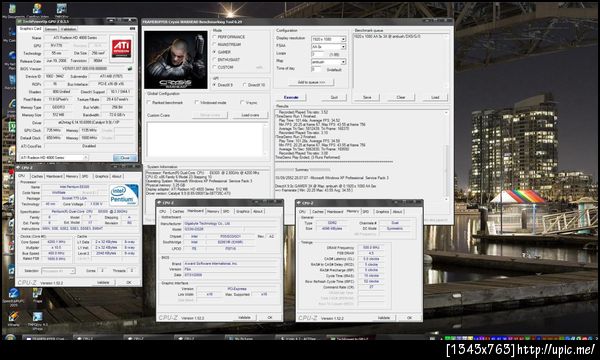Click the ATI Radeon logo in GPU-Z
Screen dimensions: 600x360
122,49
